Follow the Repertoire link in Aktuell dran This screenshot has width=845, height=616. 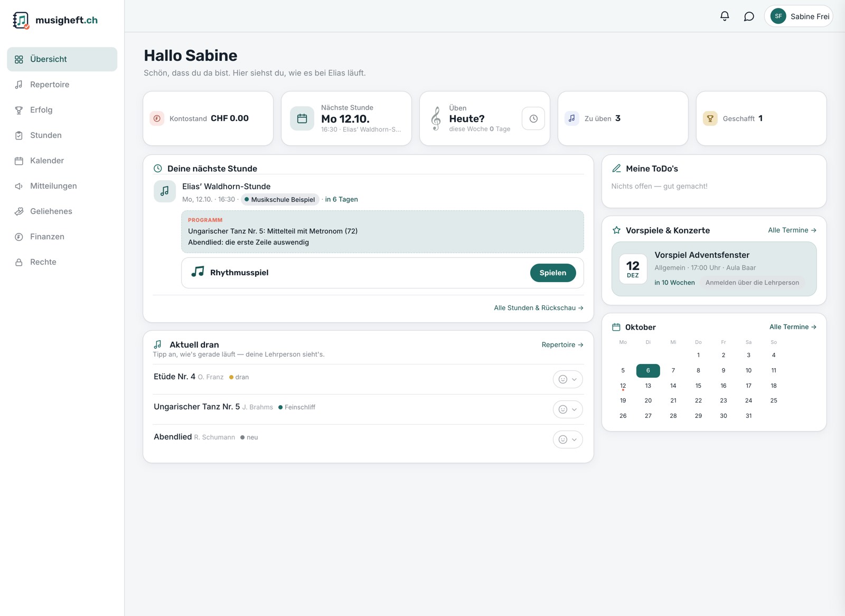(562, 344)
